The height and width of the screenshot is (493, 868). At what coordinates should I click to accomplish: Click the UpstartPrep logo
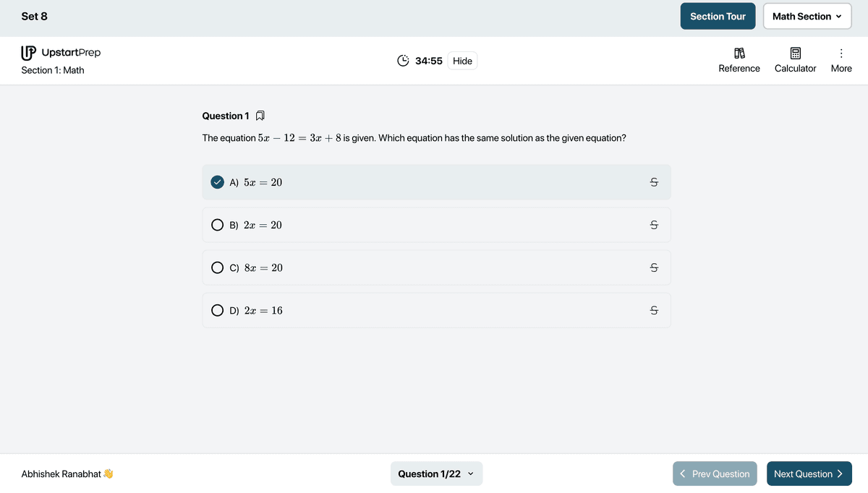61,53
